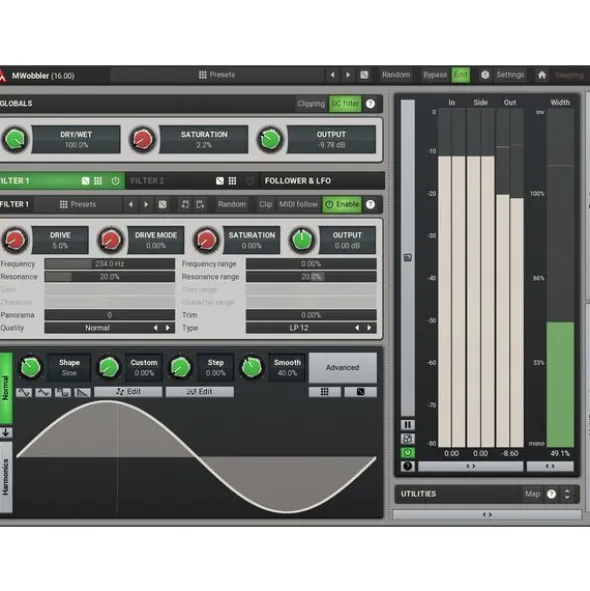Select the Normal vertical tab

[6, 388]
